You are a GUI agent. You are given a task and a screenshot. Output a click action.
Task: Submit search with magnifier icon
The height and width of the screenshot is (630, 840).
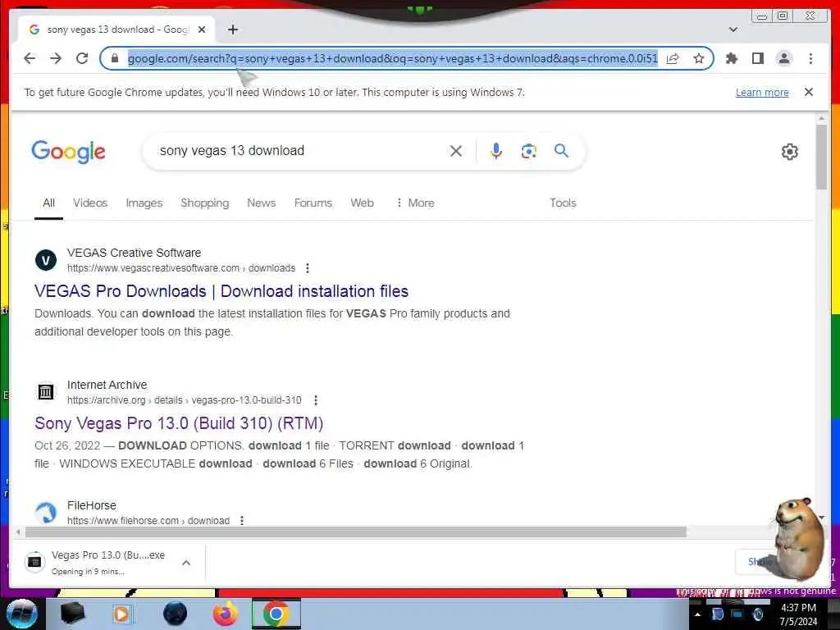pyautogui.click(x=561, y=151)
